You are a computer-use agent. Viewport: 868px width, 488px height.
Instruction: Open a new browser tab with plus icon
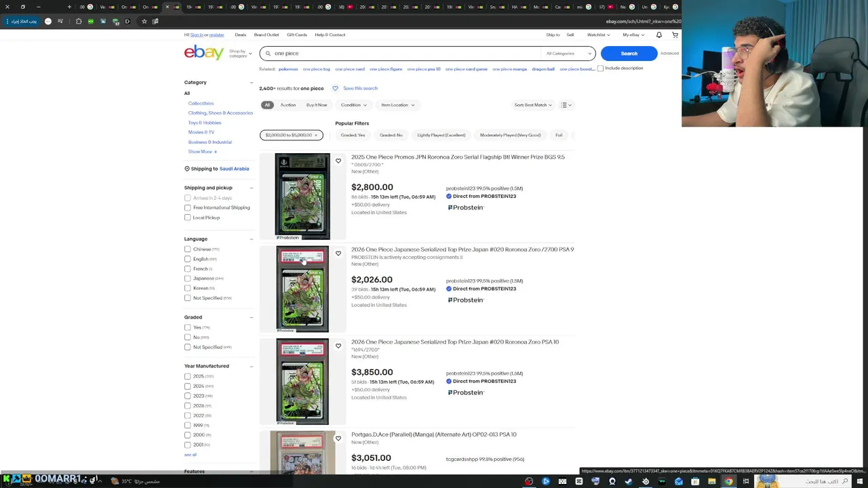click(x=69, y=7)
